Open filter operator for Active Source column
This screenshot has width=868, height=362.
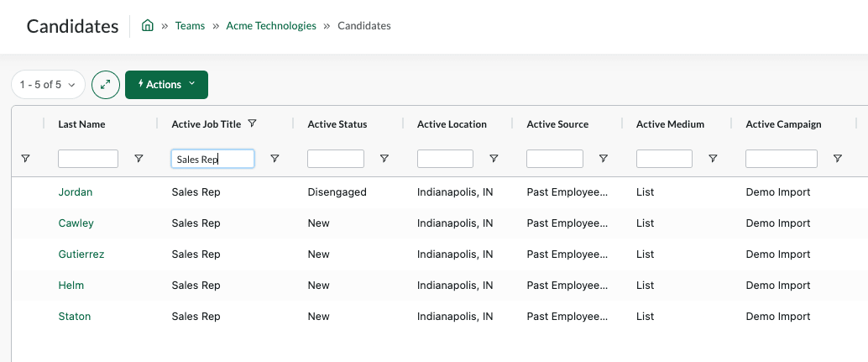(604, 159)
